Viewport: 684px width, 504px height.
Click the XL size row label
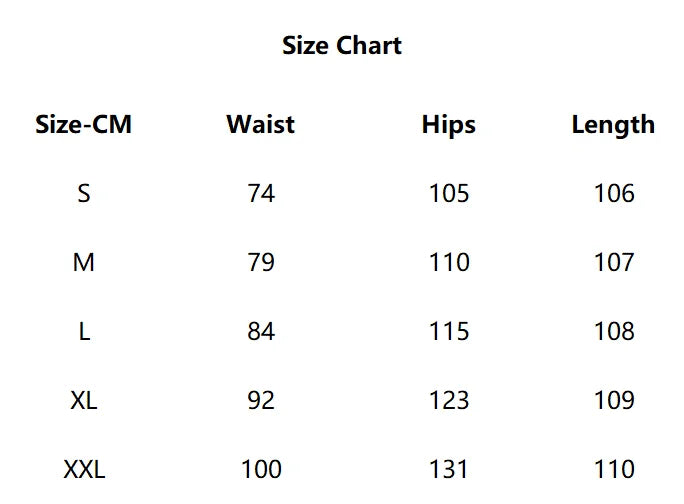pyautogui.click(x=84, y=401)
